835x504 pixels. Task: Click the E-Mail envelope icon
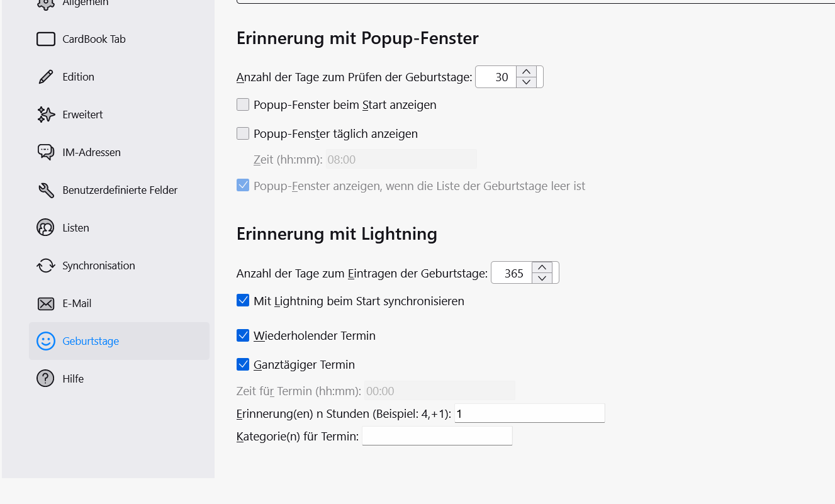pyautogui.click(x=46, y=303)
